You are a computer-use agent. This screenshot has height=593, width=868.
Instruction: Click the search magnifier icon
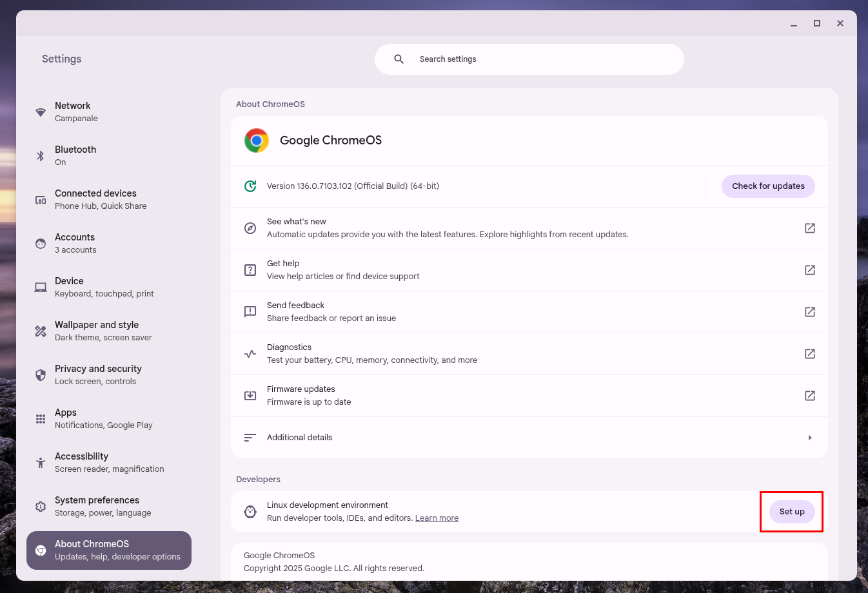point(399,59)
